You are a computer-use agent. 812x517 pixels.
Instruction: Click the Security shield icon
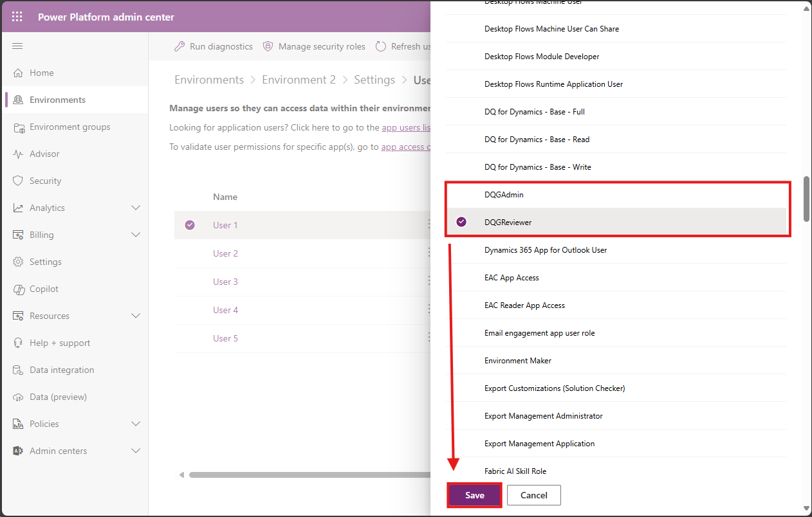[x=18, y=181]
